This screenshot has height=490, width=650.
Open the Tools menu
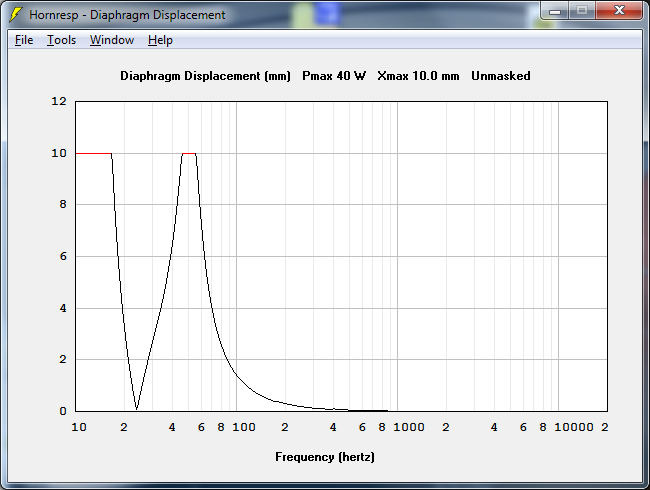pyautogui.click(x=61, y=40)
